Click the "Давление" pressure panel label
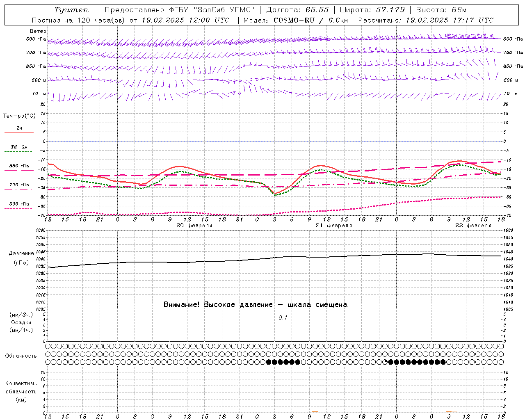 coord(21,253)
